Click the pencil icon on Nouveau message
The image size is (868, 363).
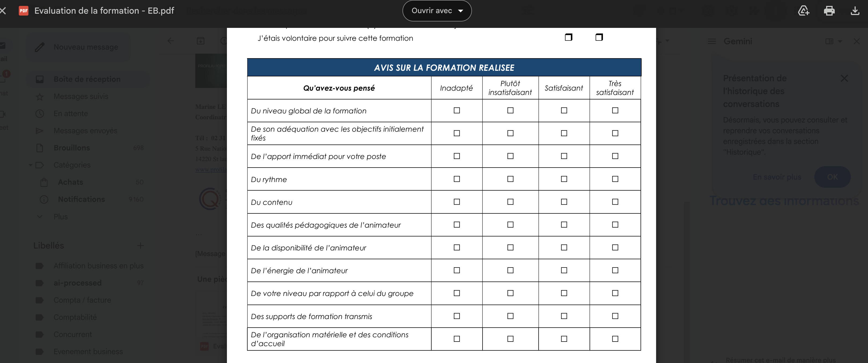(x=40, y=47)
